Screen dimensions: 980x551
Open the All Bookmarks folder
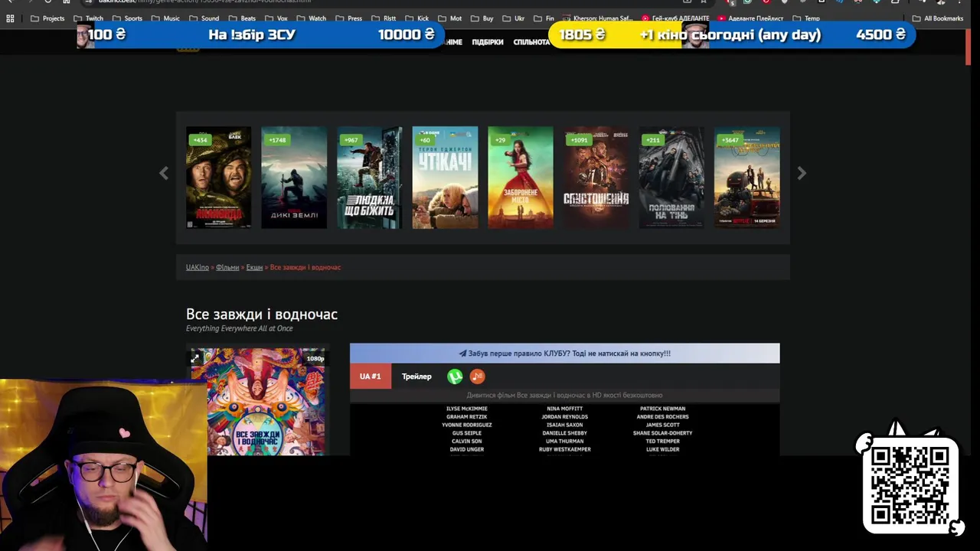tap(938, 18)
